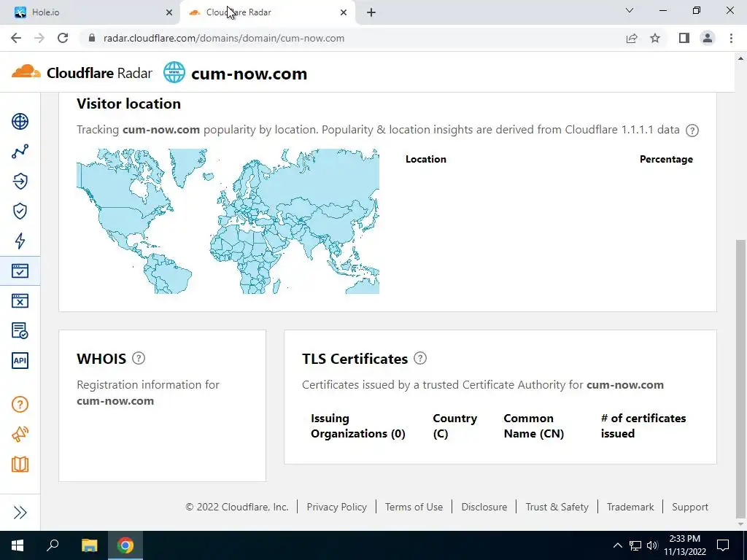This screenshot has width=747, height=560.
Task: Open the Privacy Policy link
Action: (x=337, y=507)
